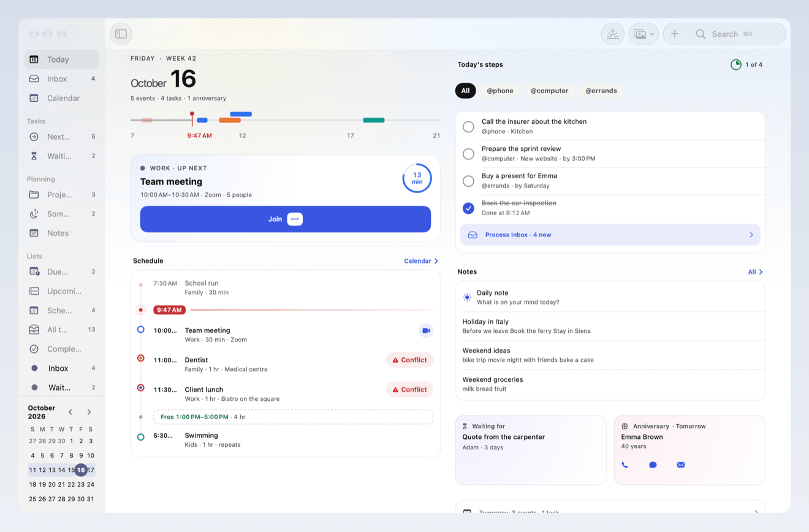Open the All tasks tray item
This screenshot has height=532, width=809.
[x=61, y=330]
